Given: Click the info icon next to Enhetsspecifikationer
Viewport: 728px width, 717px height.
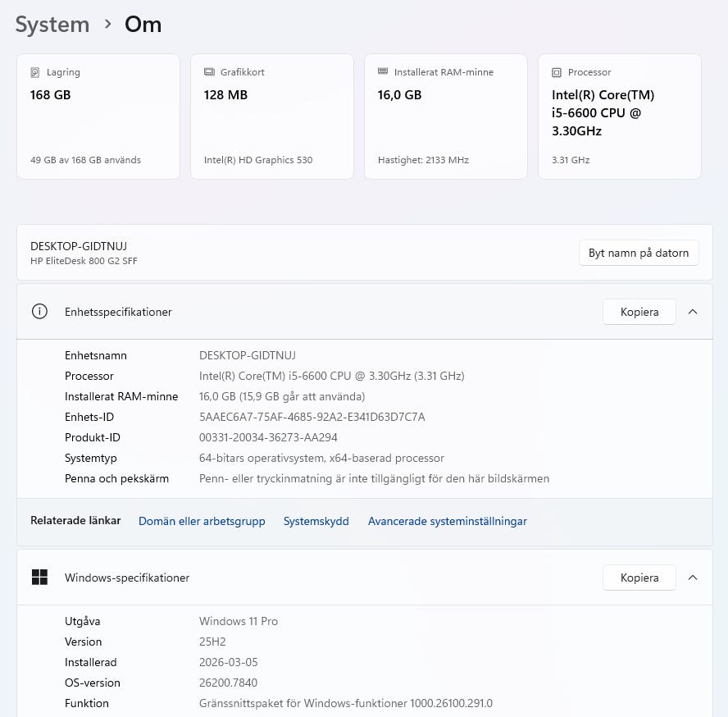Looking at the screenshot, I should point(39,312).
